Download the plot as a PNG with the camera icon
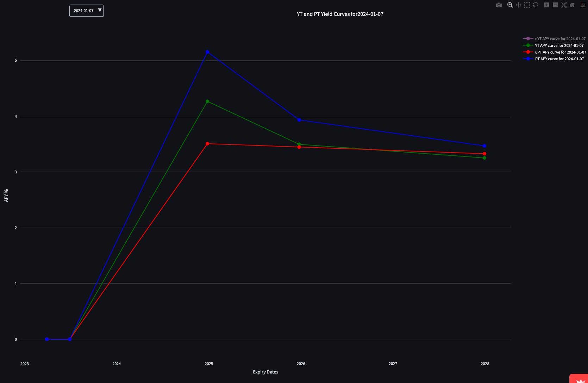This screenshot has height=383, width=588. [x=499, y=5]
